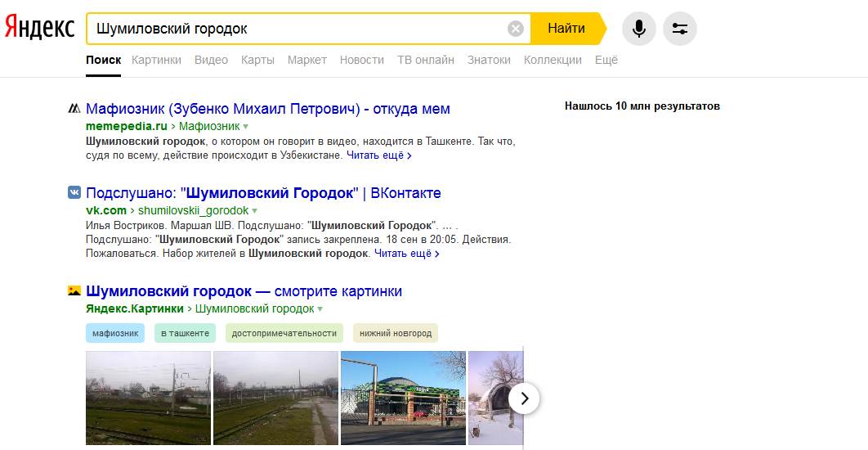Open the Коллекции tab

click(553, 60)
